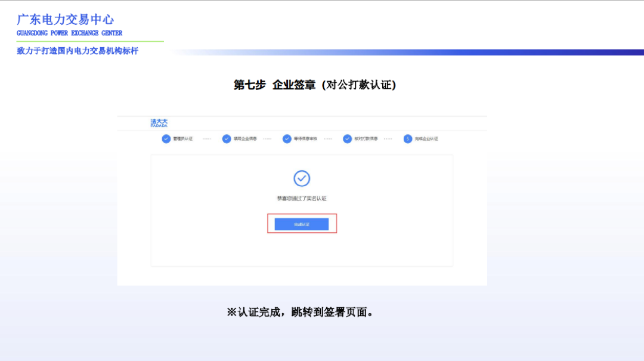Open the 填写企业信息 step tab
Screen dimensions: 644x361
pos(244,138)
